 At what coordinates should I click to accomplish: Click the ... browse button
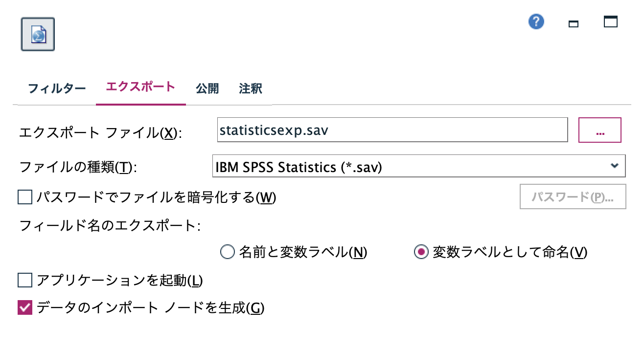click(599, 130)
